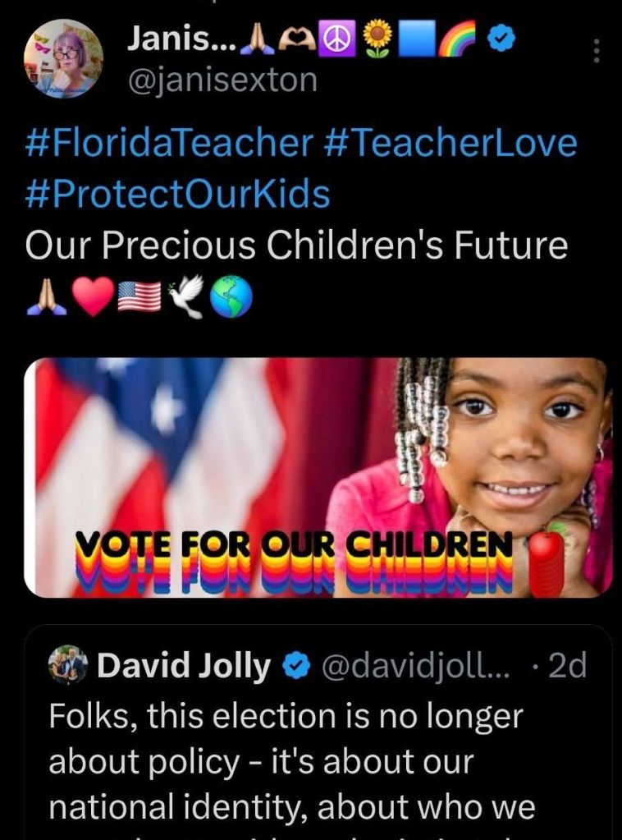The width and height of the screenshot is (622, 840).
Task: Open the three-dot more options menu
Action: pyautogui.click(x=597, y=51)
